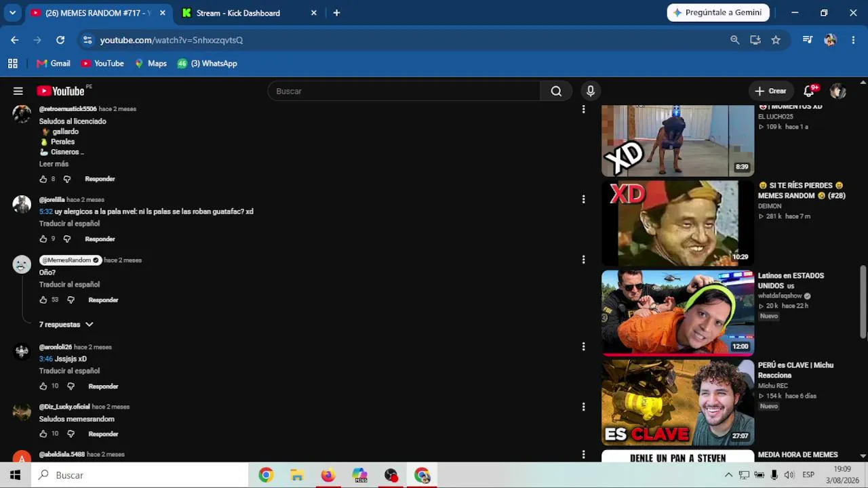
Task: Go back with the browser back arrow
Action: click(14, 40)
